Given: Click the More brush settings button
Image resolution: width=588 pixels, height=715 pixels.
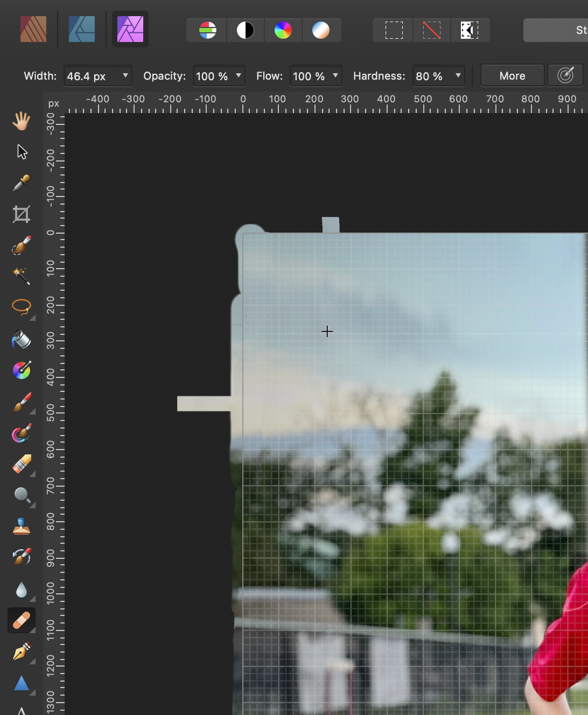Looking at the screenshot, I should [x=512, y=76].
